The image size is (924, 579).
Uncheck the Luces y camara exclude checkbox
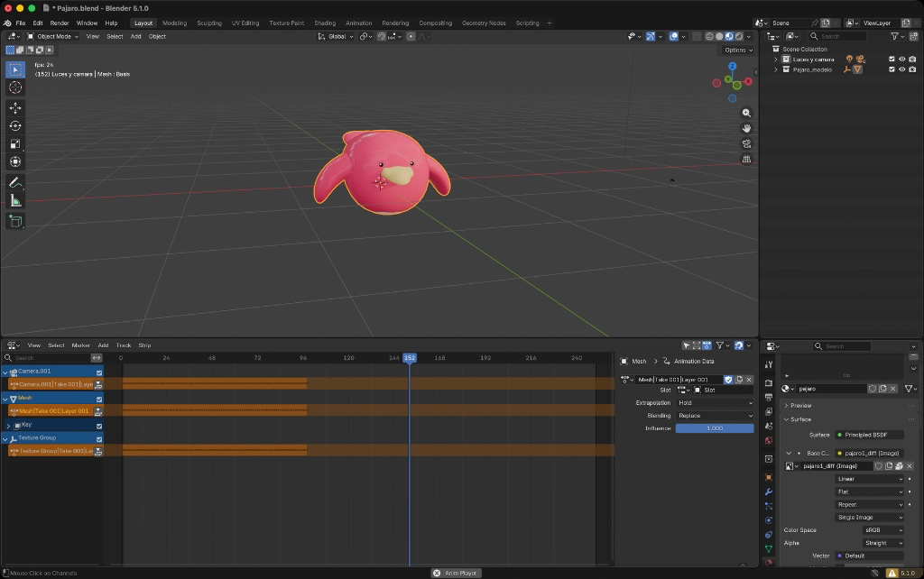(x=892, y=60)
